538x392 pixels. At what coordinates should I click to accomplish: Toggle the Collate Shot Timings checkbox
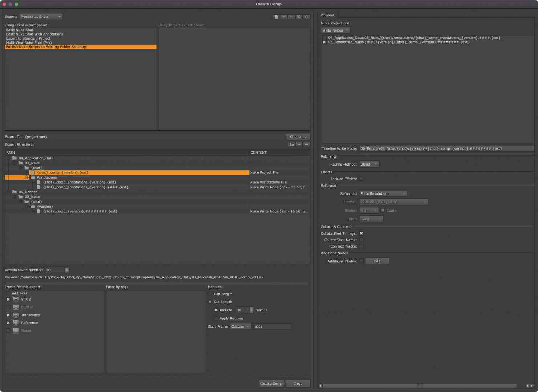[361, 234]
